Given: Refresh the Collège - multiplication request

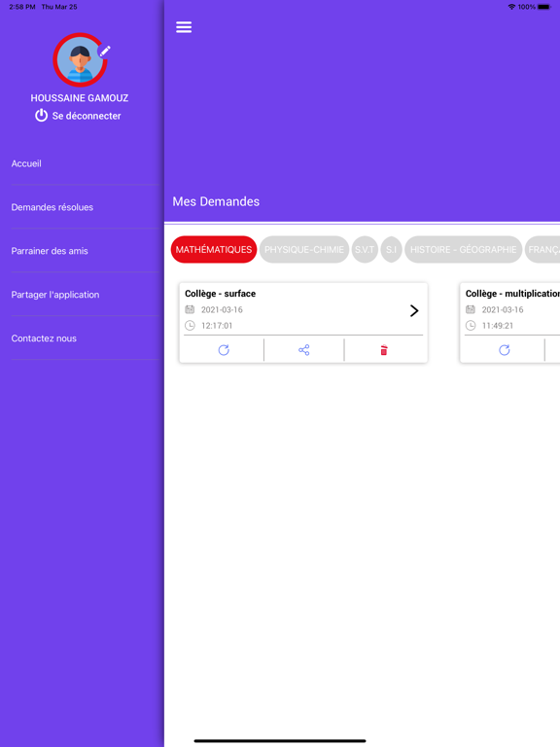Looking at the screenshot, I should [505, 350].
